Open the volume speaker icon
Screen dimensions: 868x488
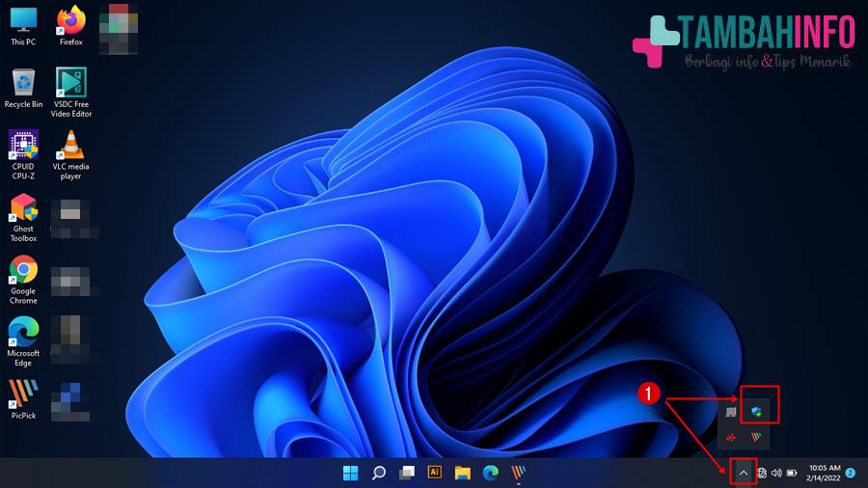(776, 474)
